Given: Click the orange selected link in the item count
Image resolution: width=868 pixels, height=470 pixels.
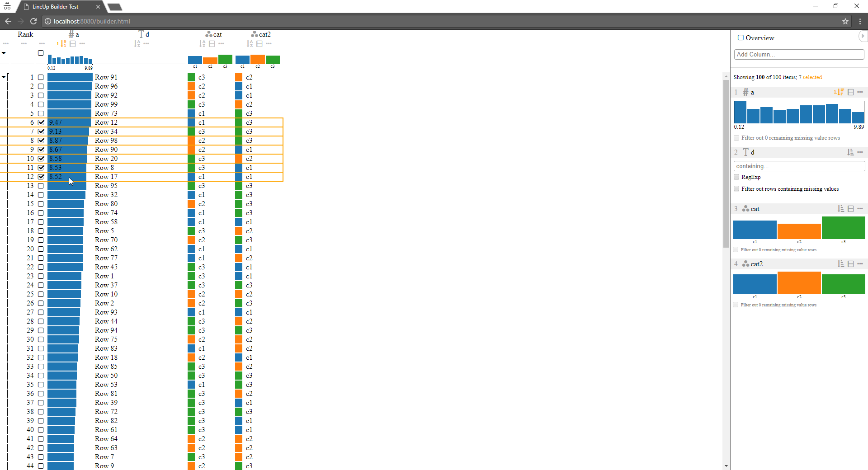Looking at the screenshot, I should coord(811,77).
